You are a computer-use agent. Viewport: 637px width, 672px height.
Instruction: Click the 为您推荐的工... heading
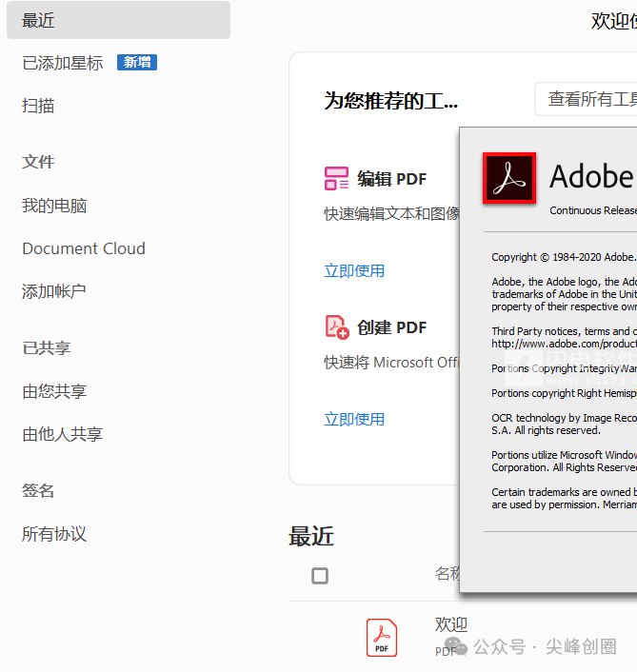click(x=391, y=101)
